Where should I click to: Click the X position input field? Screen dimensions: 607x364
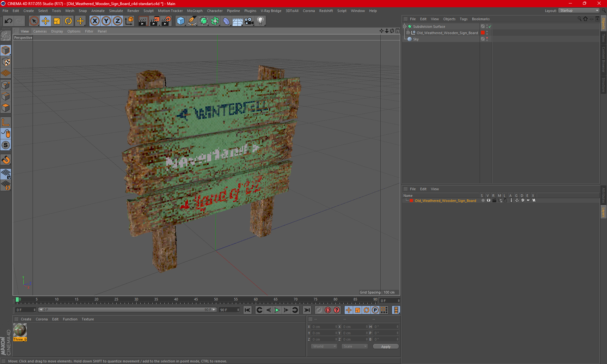click(324, 327)
